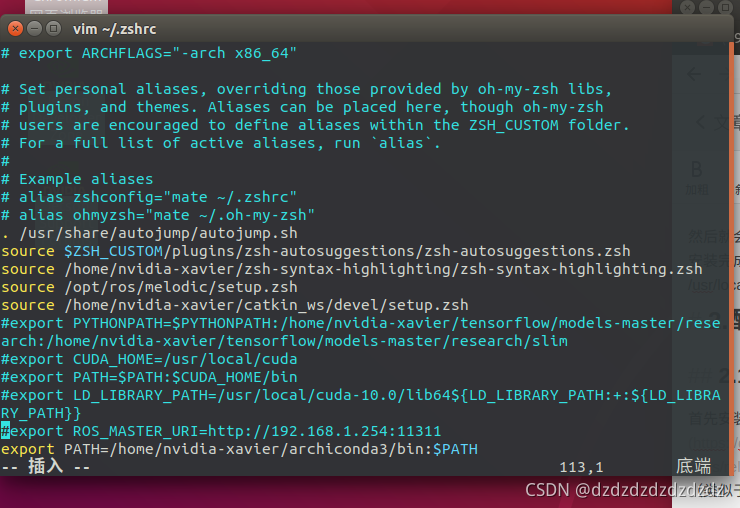740x508 pixels.
Task: Click the '加粗' bold button in background window
Action: pyautogui.click(x=697, y=178)
